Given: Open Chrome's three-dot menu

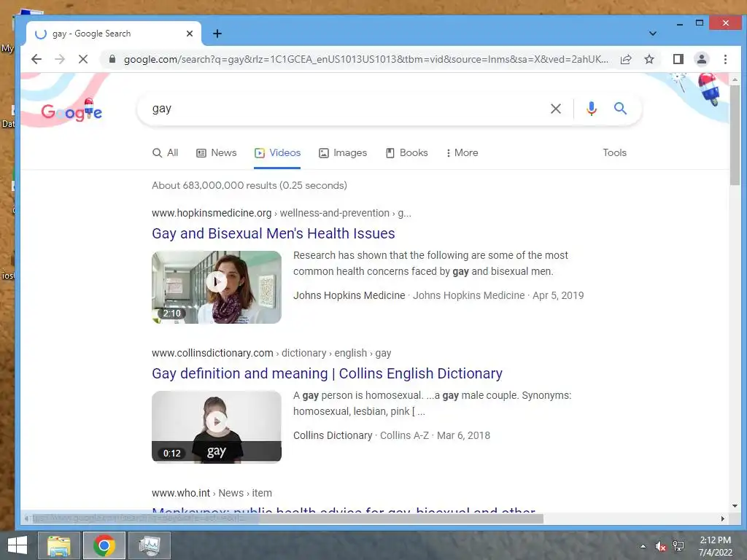Looking at the screenshot, I should point(725,59).
